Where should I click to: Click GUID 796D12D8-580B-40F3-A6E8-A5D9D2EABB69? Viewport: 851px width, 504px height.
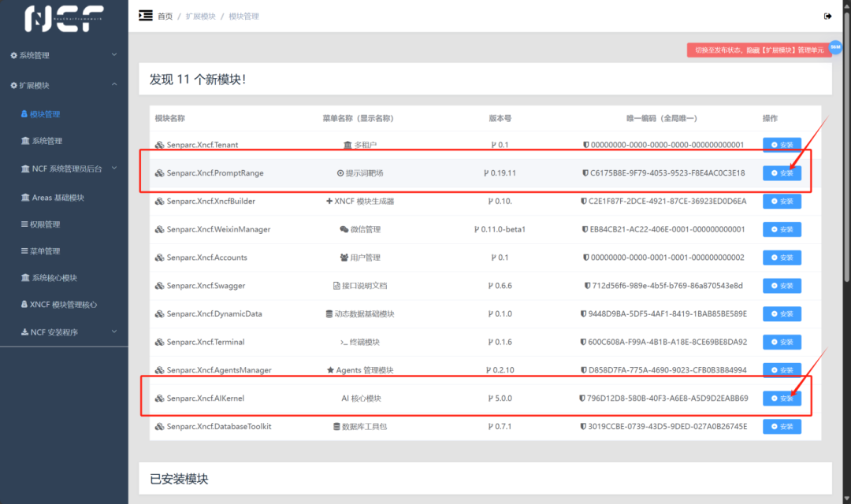[x=667, y=398]
